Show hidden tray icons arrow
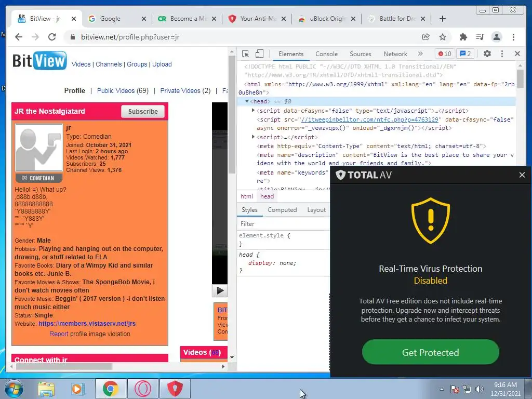The width and height of the screenshot is (532, 399). click(442, 389)
